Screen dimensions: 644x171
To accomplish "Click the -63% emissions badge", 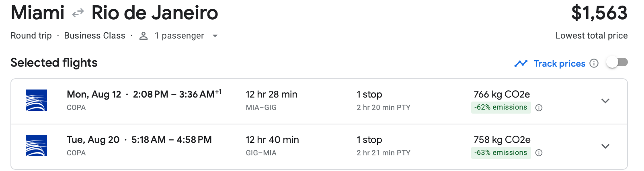I will [x=500, y=153].
